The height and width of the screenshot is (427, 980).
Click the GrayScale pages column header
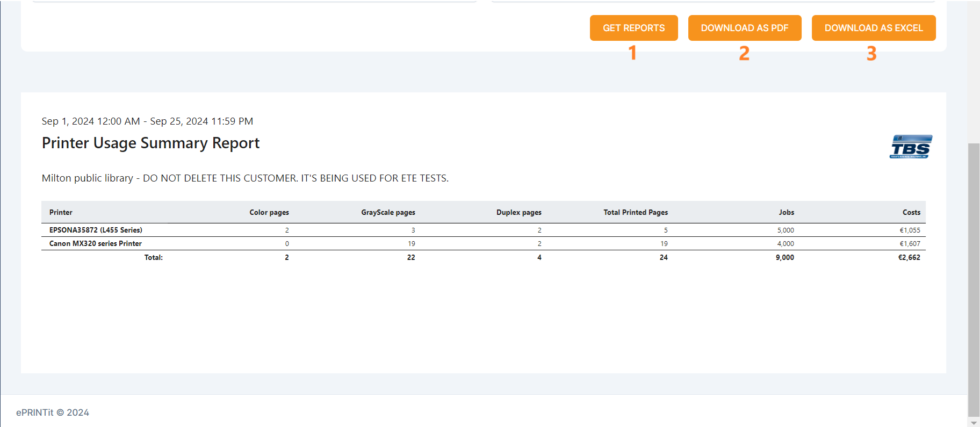pyautogui.click(x=388, y=213)
